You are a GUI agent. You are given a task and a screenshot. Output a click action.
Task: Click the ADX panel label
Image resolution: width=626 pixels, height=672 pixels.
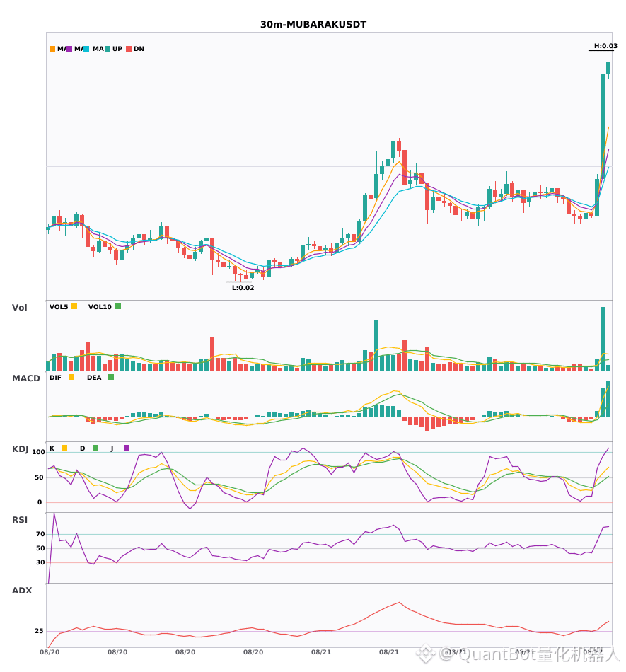22,591
